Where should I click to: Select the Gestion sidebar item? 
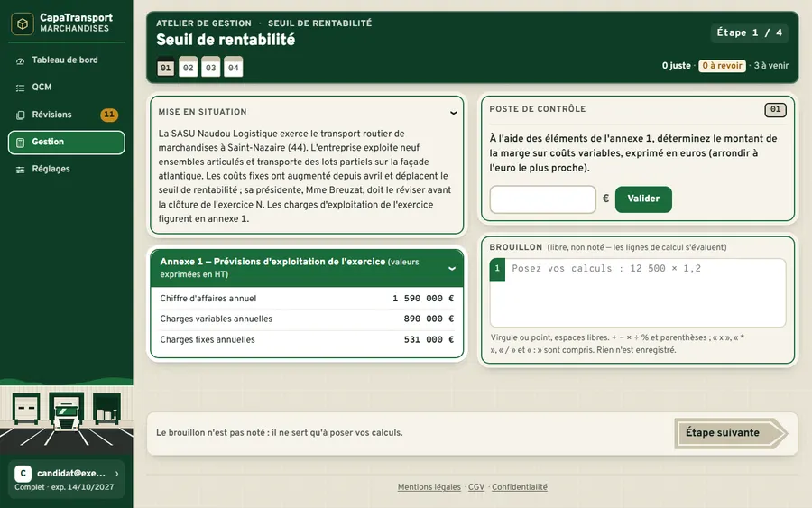click(x=66, y=142)
